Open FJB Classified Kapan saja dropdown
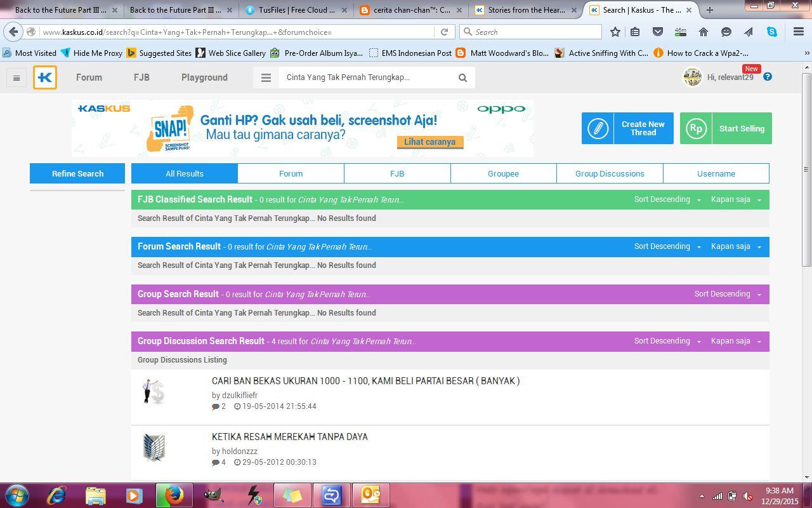812x508 pixels. [x=736, y=199]
